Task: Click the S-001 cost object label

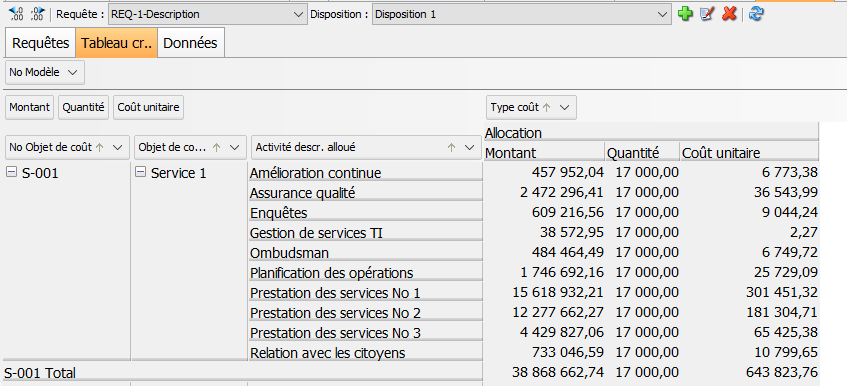Action: pyautogui.click(x=40, y=173)
